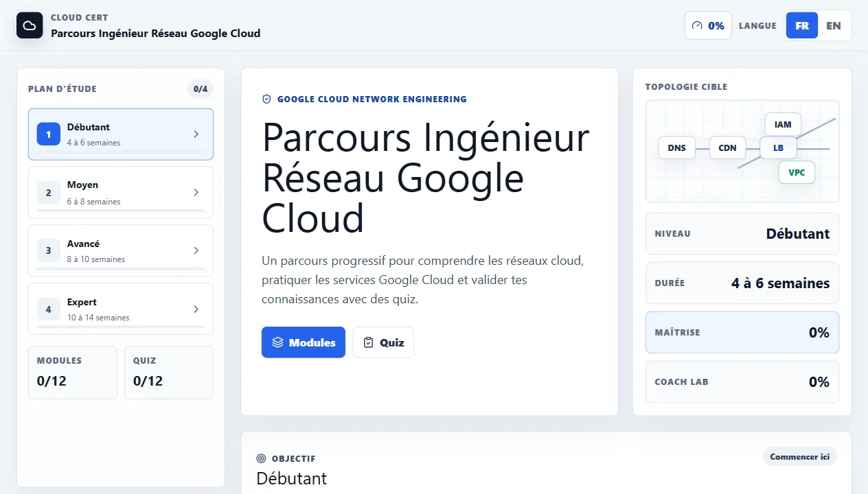Click the Débutant heading under Objectif
The height and width of the screenshot is (494, 868).
pyautogui.click(x=292, y=478)
